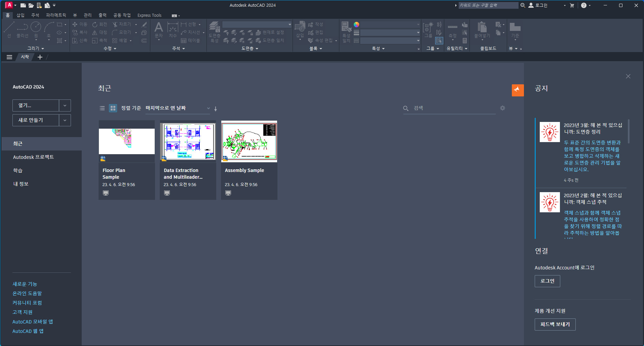
Task: Click the Mirror (대칭) tool
Action: [x=100, y=32]
